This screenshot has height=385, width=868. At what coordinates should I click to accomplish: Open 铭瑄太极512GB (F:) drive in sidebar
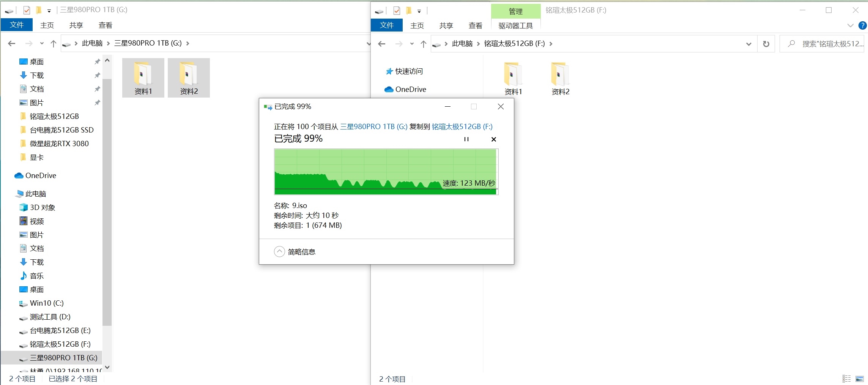[x=60, y=344]
